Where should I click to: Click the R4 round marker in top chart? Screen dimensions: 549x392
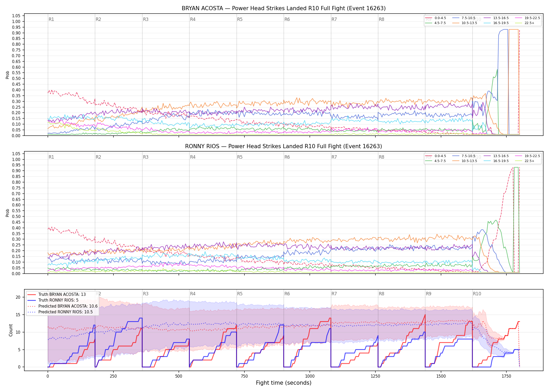pos(193,19)
